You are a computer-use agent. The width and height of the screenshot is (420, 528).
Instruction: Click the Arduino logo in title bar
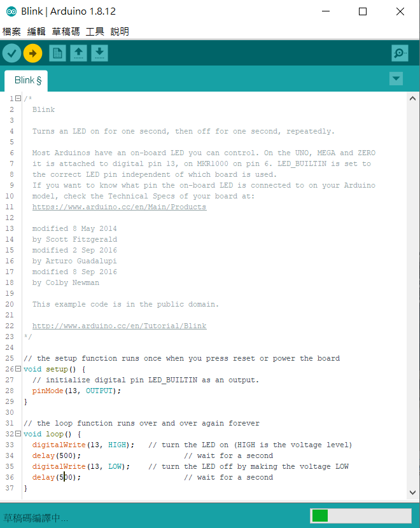(x=11, y=11)
